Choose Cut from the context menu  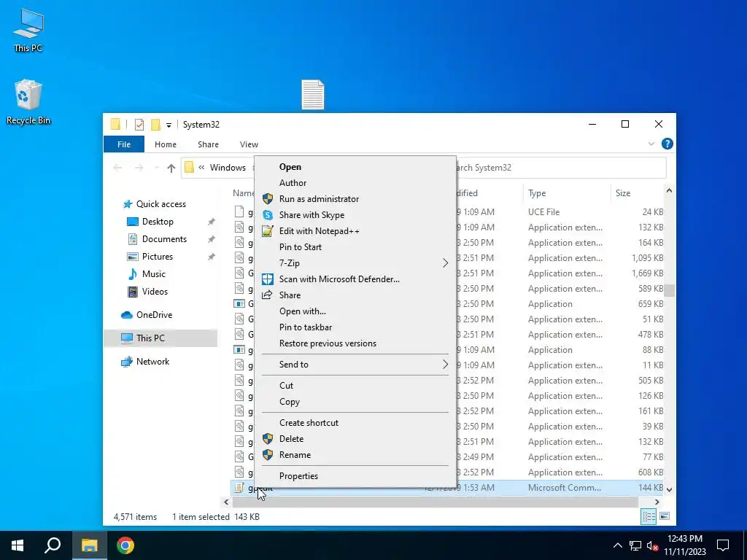[355, 386]
